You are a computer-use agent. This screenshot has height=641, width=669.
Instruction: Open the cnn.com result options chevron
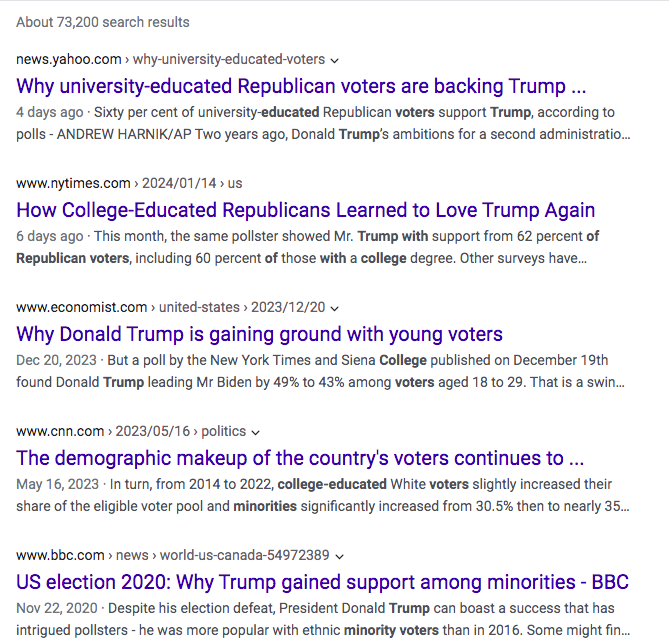256,432
